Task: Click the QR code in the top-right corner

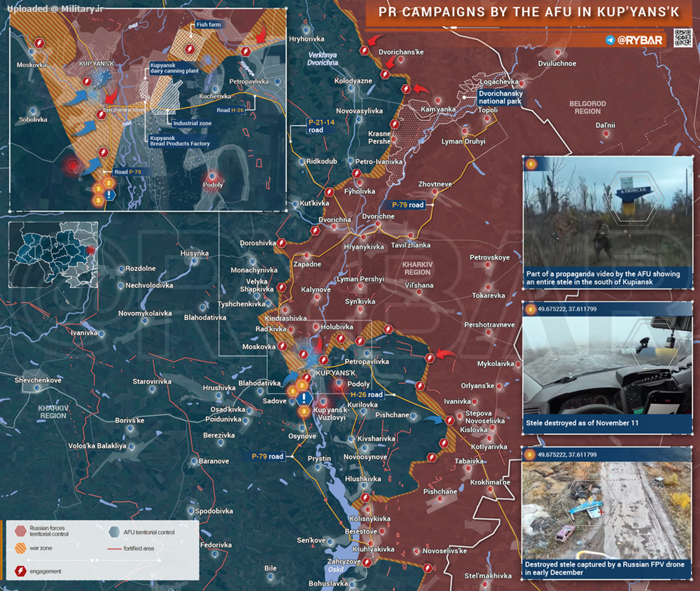Action: 682,38
